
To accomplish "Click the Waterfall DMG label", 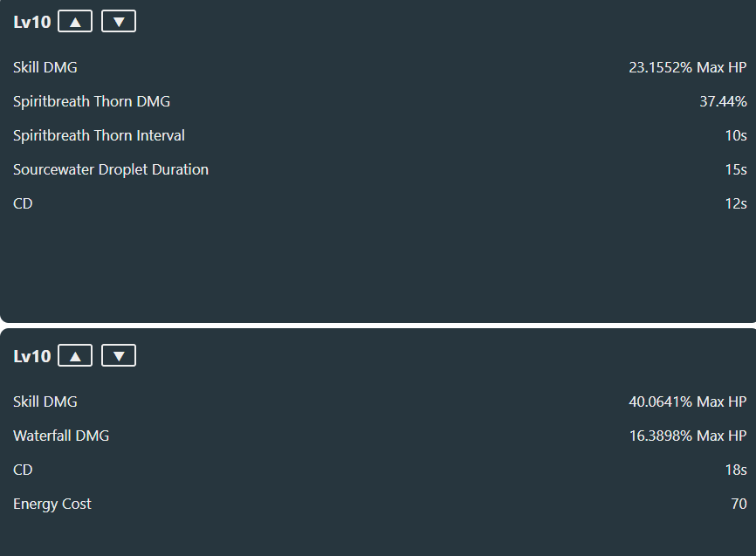I will tap(61, 436).
